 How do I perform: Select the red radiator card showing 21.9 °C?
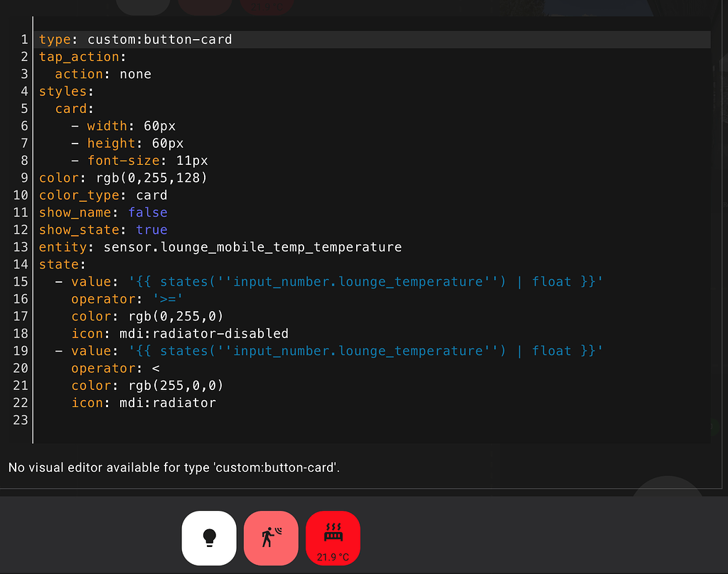[333, 538]
